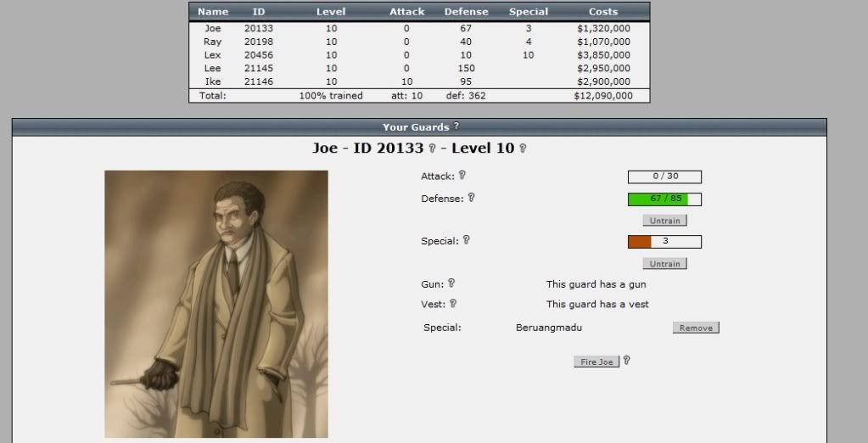Click the def: 362 total
868x443 pixels.
click(x=466, y=96)
